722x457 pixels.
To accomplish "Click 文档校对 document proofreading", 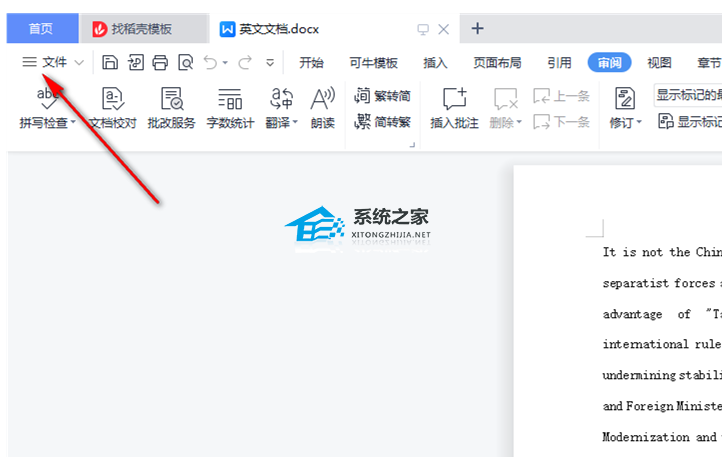I will pyautogui.click(x=113, y=107).
